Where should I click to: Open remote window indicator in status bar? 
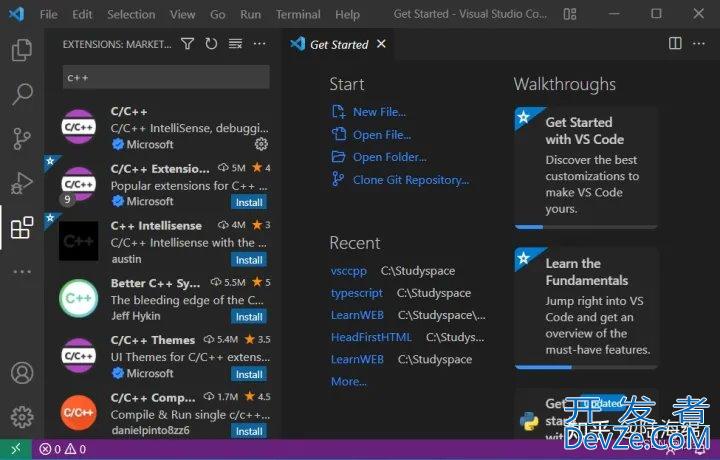16,449
